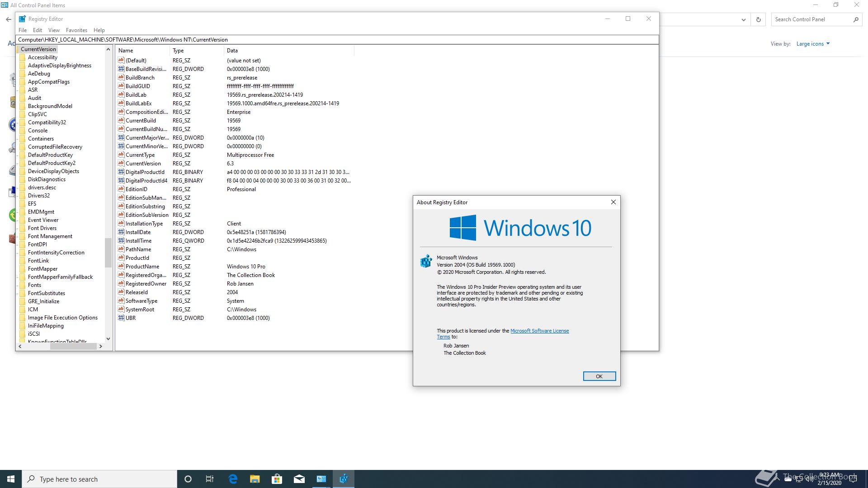Open the File menu in Registry Editor
Viewport: 868px width, 488px height.
coord(23,30)
